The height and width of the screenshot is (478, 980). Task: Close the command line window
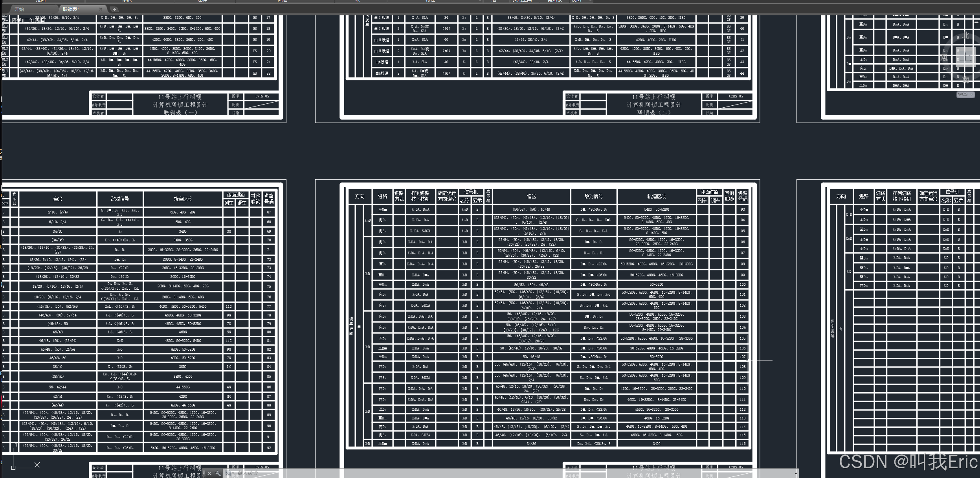click(209, 473)
